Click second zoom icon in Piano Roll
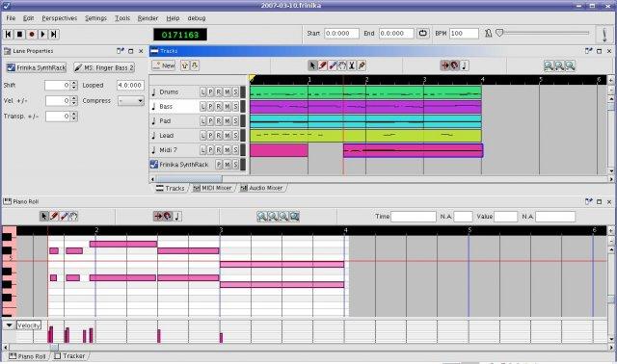This screenshot has height=364, width=617. coord(272,217)
